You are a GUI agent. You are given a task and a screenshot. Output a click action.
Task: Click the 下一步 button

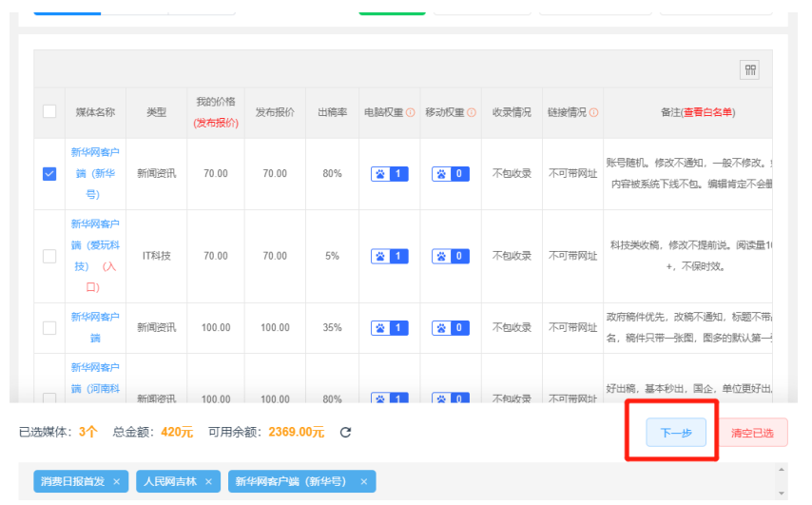tap(675, 433)
